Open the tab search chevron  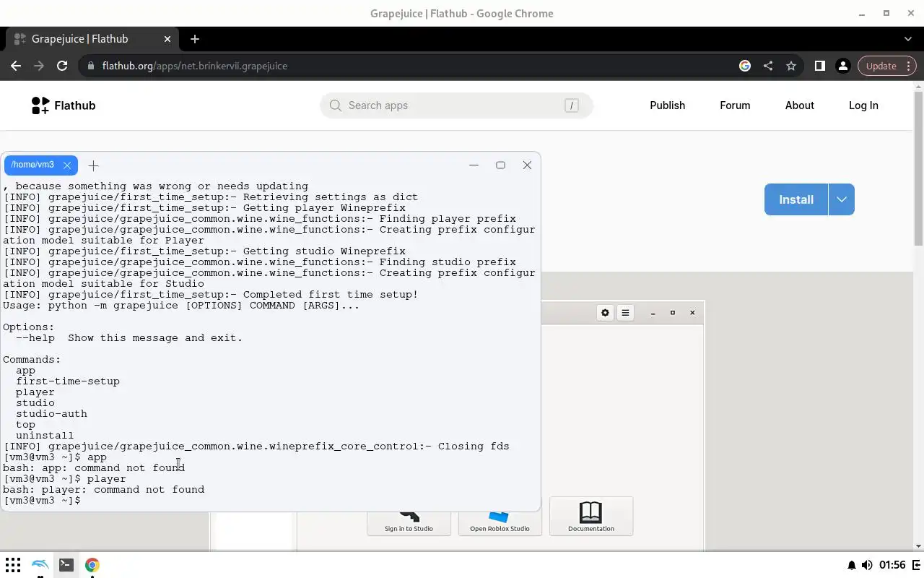pos(908,39)
